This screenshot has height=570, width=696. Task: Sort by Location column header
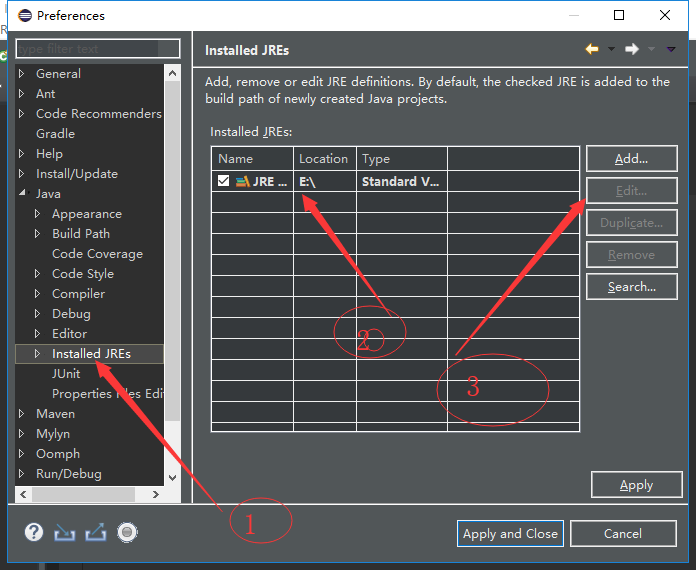click(325, 158)
